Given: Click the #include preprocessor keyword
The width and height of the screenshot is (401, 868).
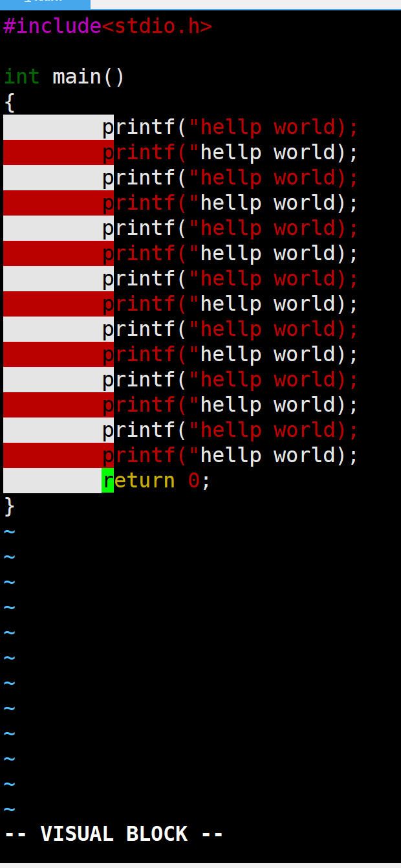Looking at the screenshot, I should (52, 27).
